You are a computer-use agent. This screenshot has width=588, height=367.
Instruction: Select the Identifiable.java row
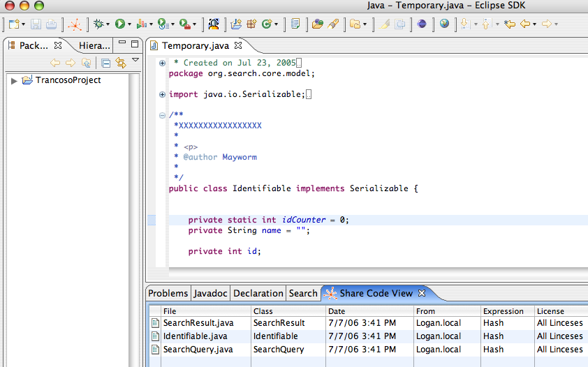tap(368, 336)
